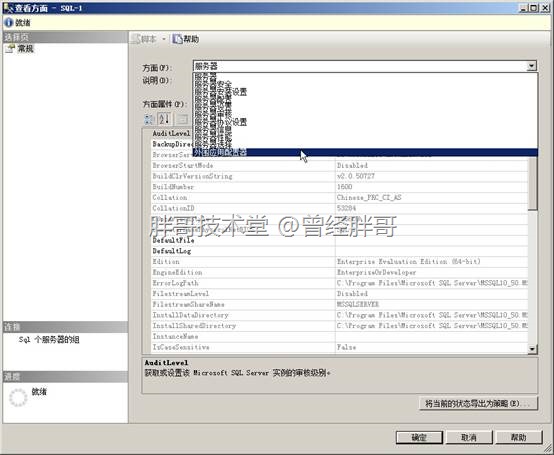Click the Sql 个服务器的组 connection entry
This screenshot has width=554, height=455.
[x=49, y=340]
